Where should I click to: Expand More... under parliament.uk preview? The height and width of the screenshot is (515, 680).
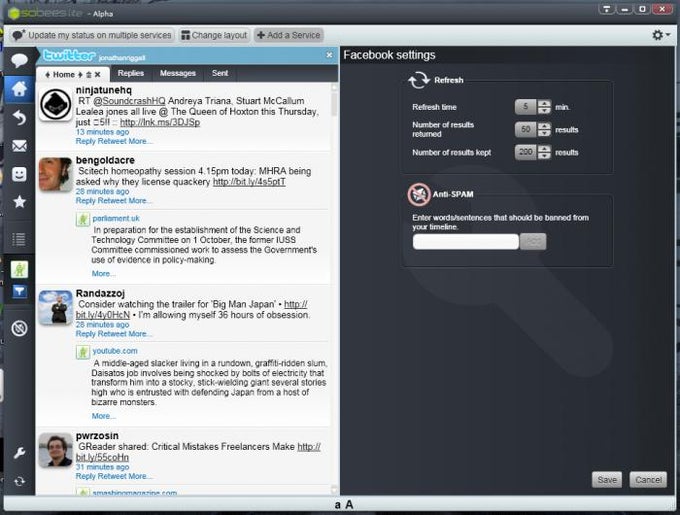coord(103,274)
